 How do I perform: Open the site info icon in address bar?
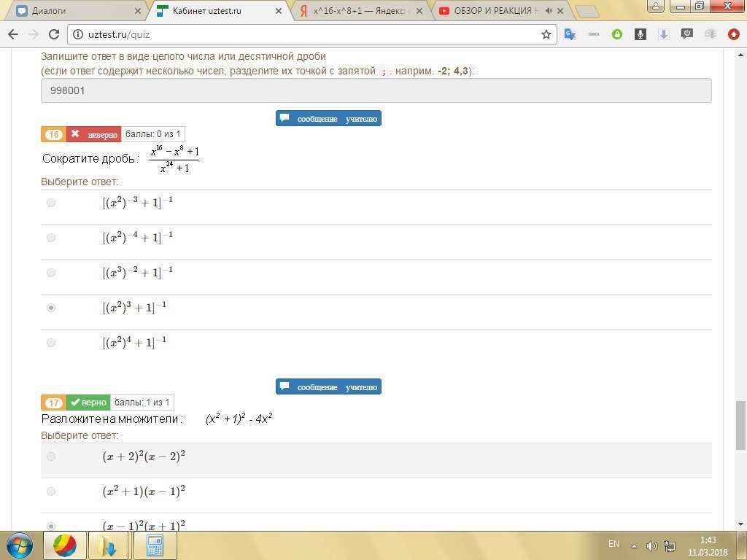point(77,33)
